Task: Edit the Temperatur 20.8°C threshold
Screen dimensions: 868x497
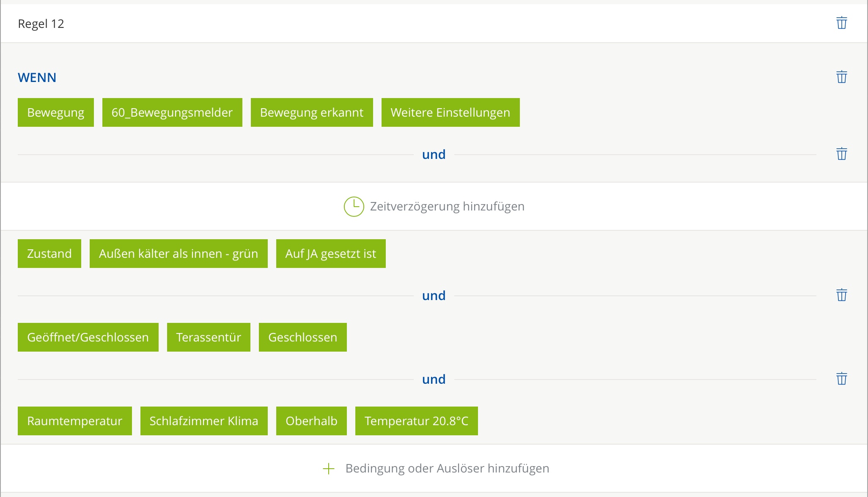Action: 417,421
